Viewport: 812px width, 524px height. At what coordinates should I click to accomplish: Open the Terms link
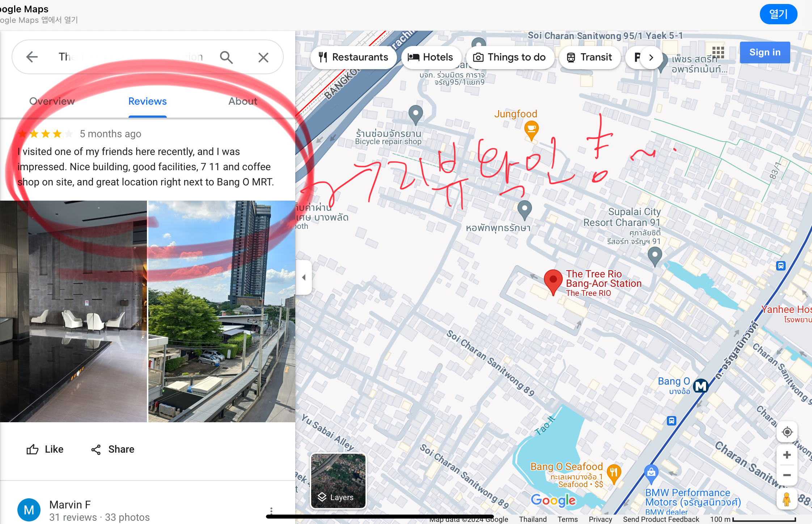[568, 519]
